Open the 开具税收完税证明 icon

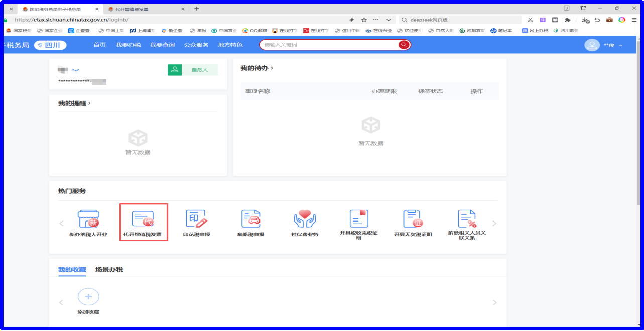coord(359,219)
